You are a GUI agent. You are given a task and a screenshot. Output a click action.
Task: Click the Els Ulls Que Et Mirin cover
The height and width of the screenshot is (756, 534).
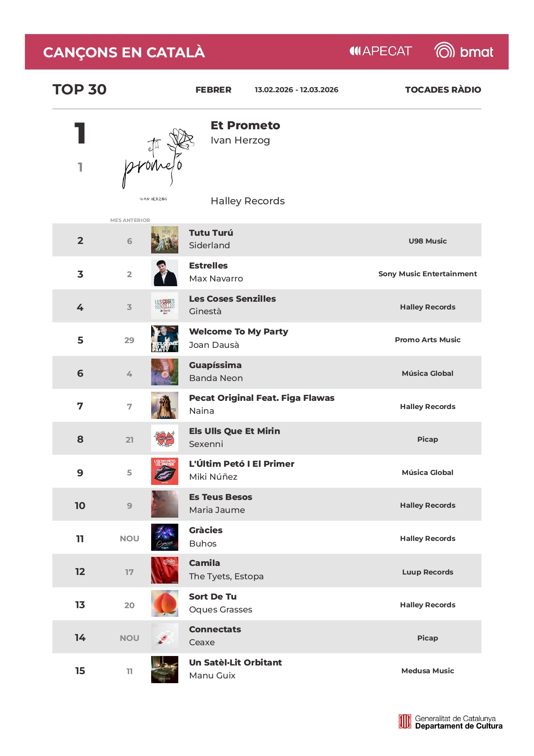tap(165, 439)
